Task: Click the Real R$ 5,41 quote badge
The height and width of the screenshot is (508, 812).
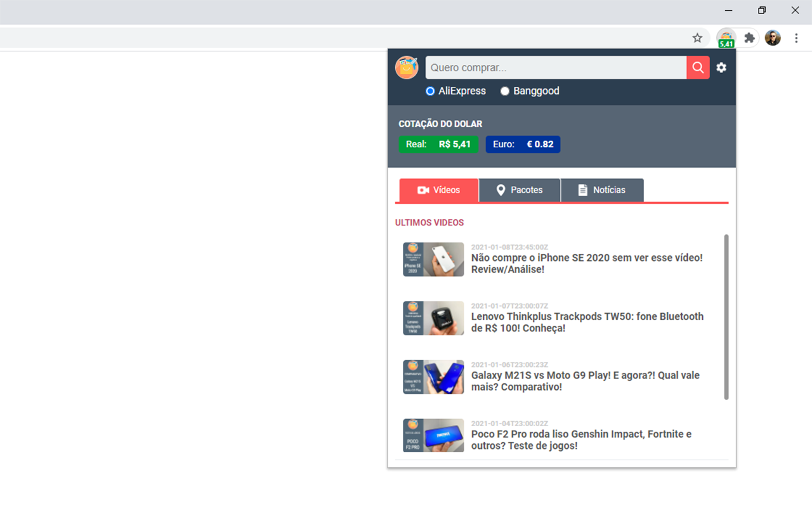Action: pyautogui.click(x=438, y=144)
